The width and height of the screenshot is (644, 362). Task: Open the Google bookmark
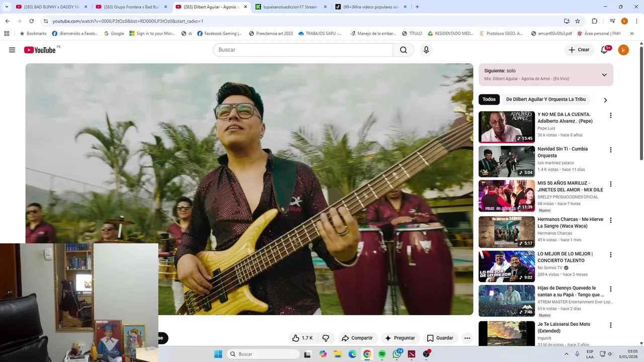tap(114, 34)
